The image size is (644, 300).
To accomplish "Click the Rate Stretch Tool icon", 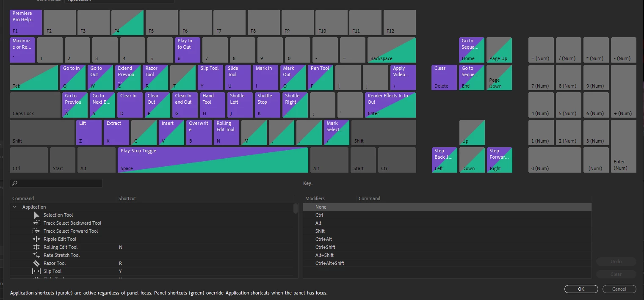I will [36, 255].
